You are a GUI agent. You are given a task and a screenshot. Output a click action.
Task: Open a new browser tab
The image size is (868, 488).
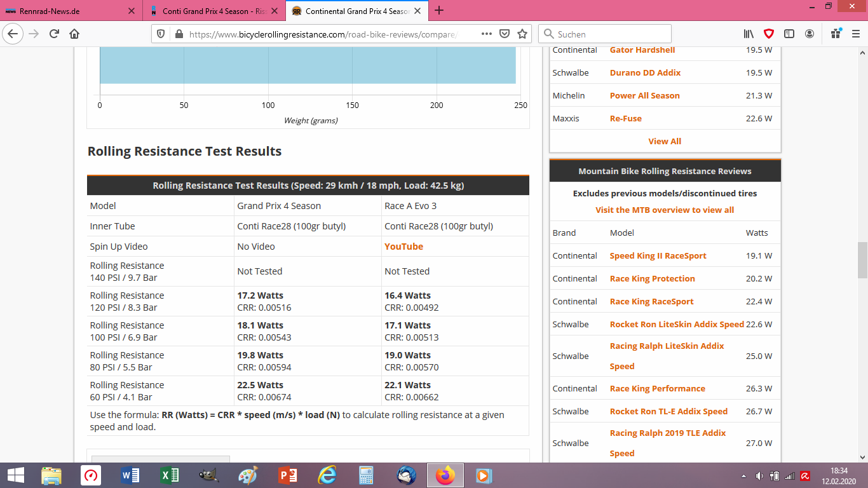coord(439,10)
